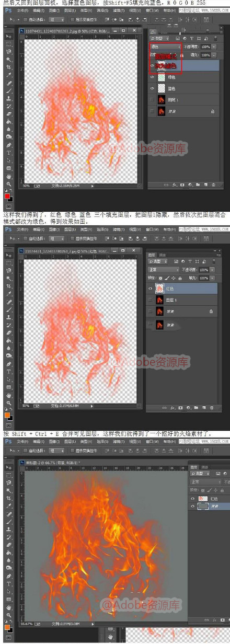This screenshot has width=230, height=644.
Task: Choose the Type tool in the first screenshot
Action: point(9,153)
